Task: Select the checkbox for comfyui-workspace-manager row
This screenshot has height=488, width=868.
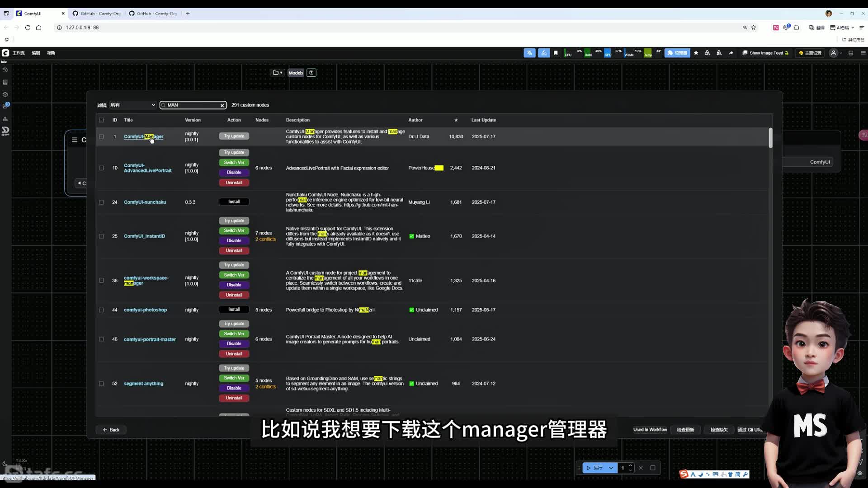Action: (101, 281)
